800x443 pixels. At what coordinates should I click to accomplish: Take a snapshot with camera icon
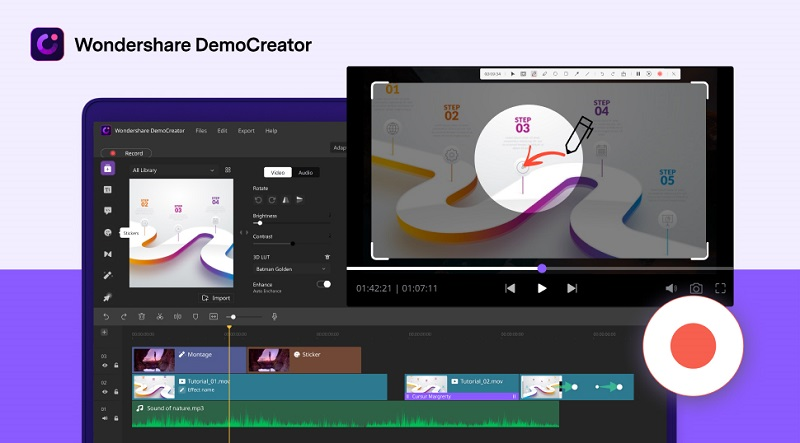click(696, 288)
